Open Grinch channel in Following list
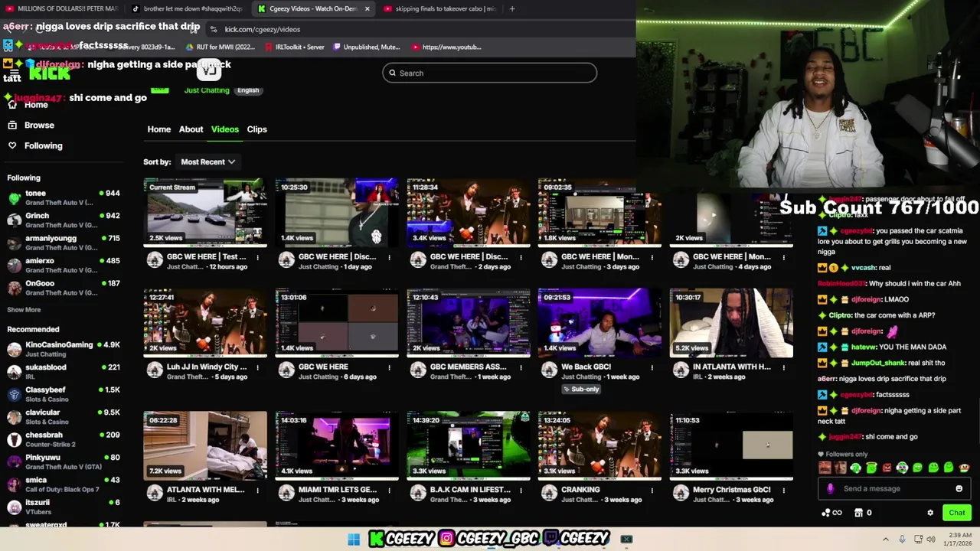980x551 pixels. [61, 220]
